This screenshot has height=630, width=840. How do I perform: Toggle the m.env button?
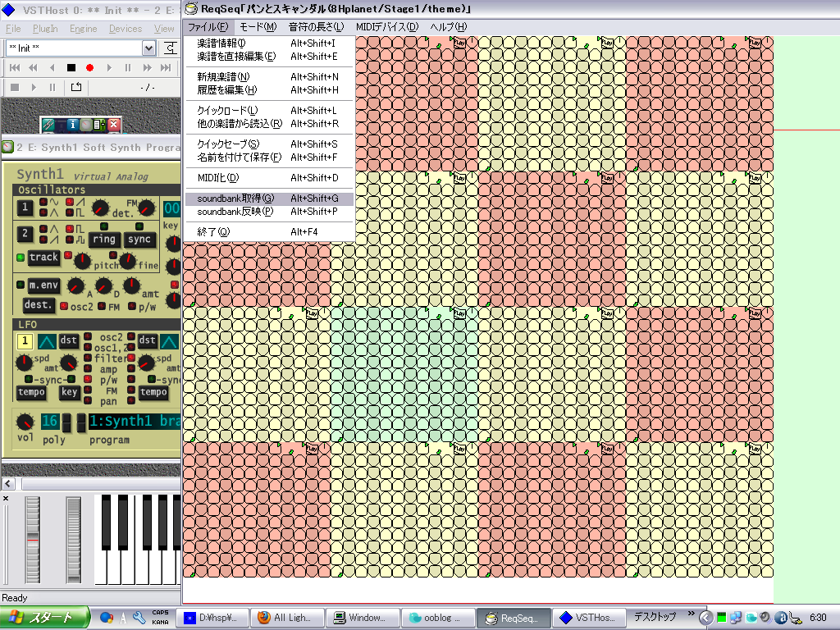(43, 285)
